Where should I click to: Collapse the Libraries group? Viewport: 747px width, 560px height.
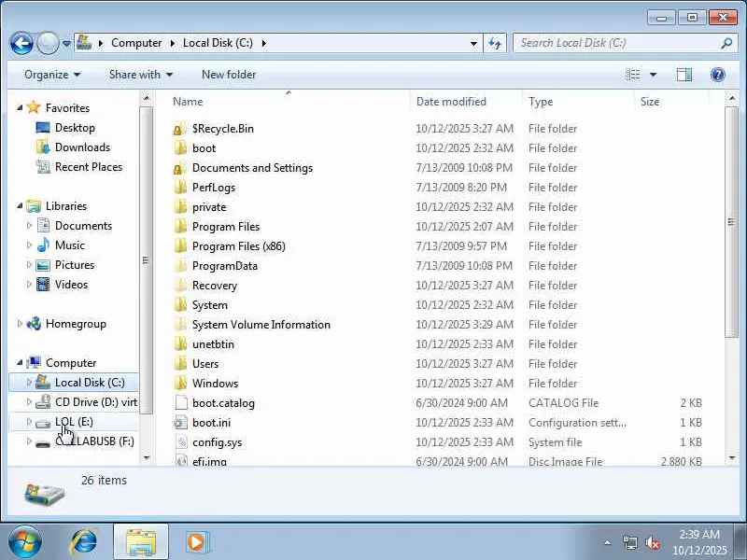[20, 206]
